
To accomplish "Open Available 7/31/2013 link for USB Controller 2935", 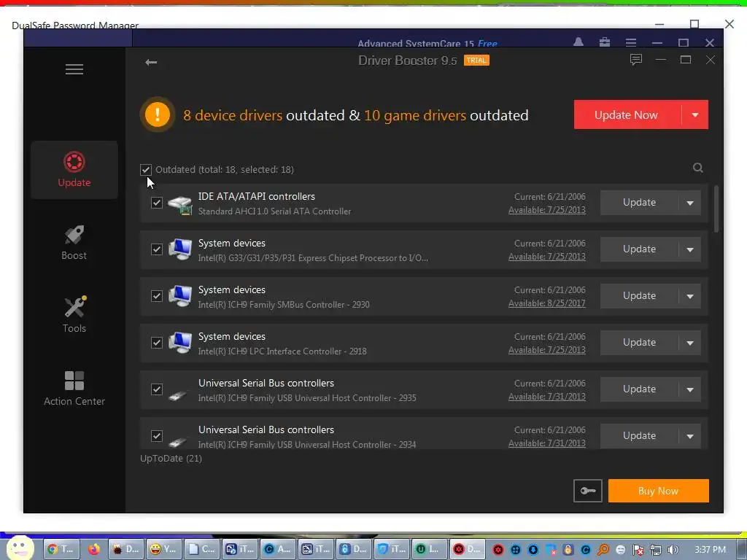I will (547, 397).
